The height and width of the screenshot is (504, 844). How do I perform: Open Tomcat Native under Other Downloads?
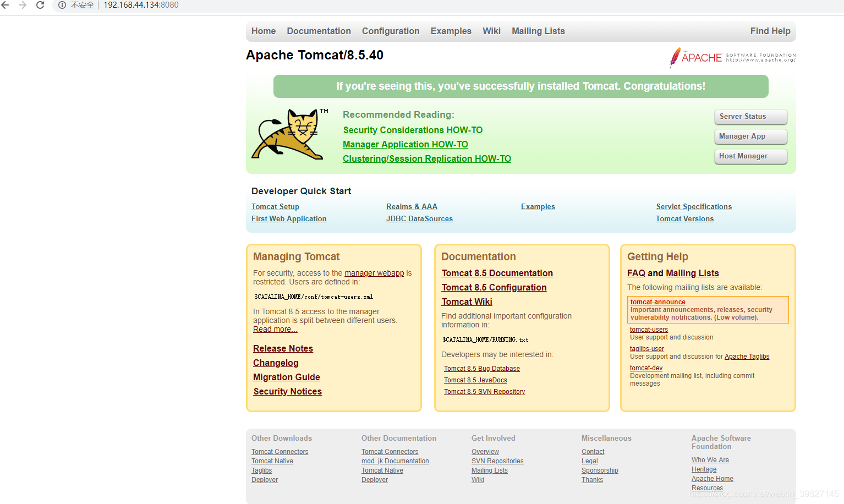(x=272, y=461)
